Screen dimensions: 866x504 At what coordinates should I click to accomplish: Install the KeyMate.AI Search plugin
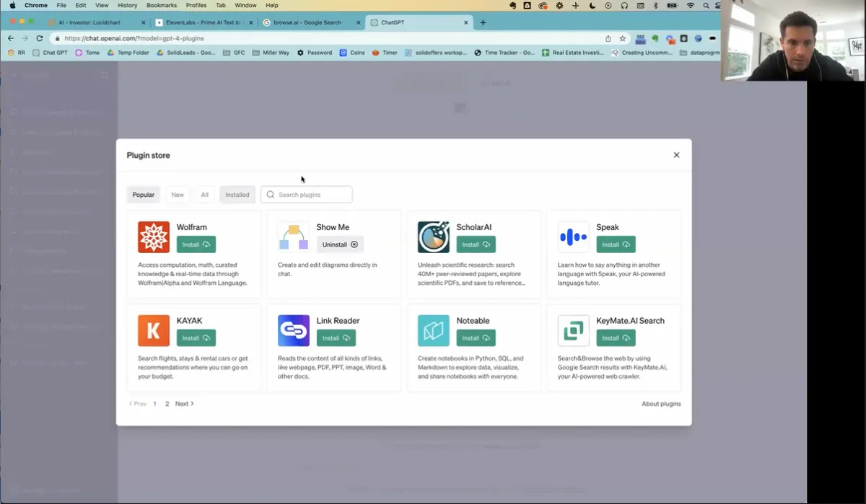click(616, 338)
